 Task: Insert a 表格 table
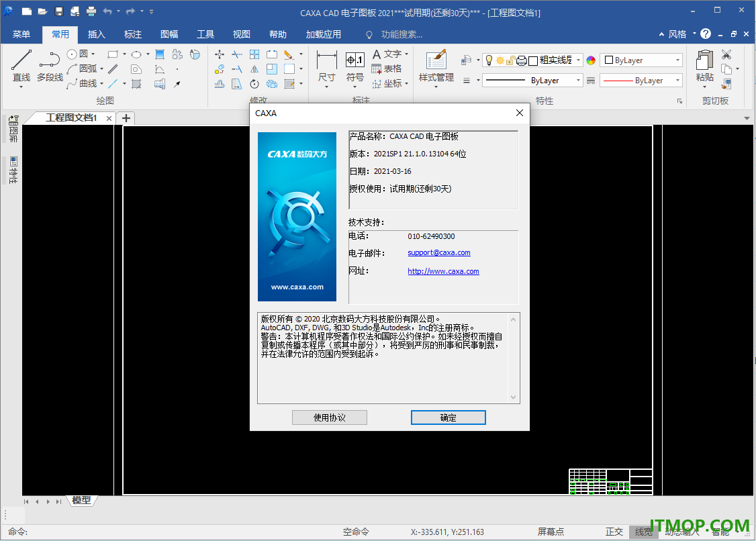[387, 68]
